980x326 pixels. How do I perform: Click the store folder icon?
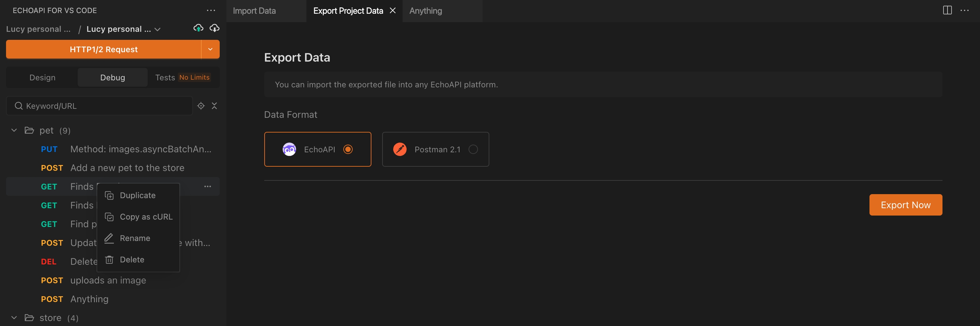(x=29, y=318)
